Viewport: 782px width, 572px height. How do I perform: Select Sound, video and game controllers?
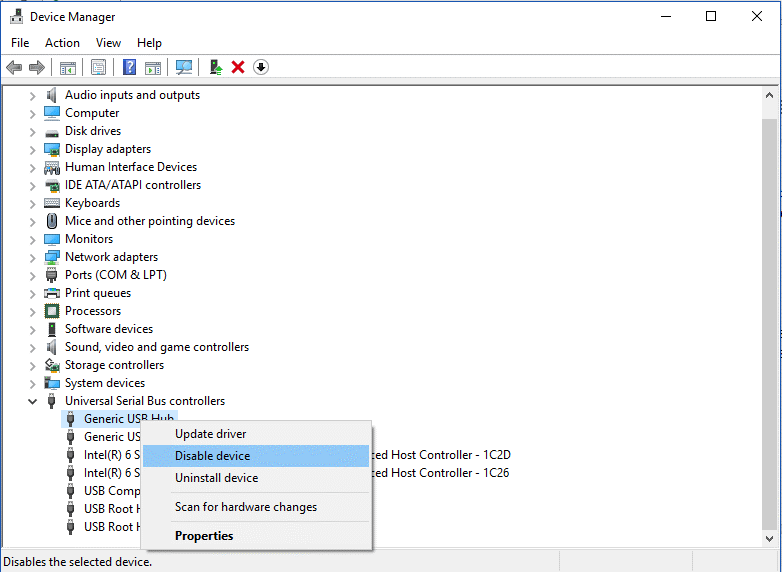tap(157, 347)
